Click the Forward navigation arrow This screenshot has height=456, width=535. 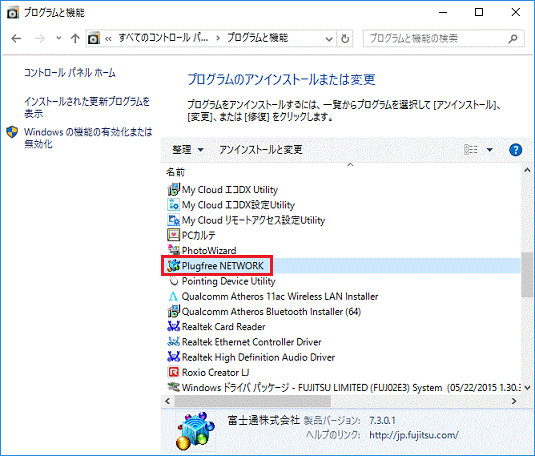click(40, 39)
